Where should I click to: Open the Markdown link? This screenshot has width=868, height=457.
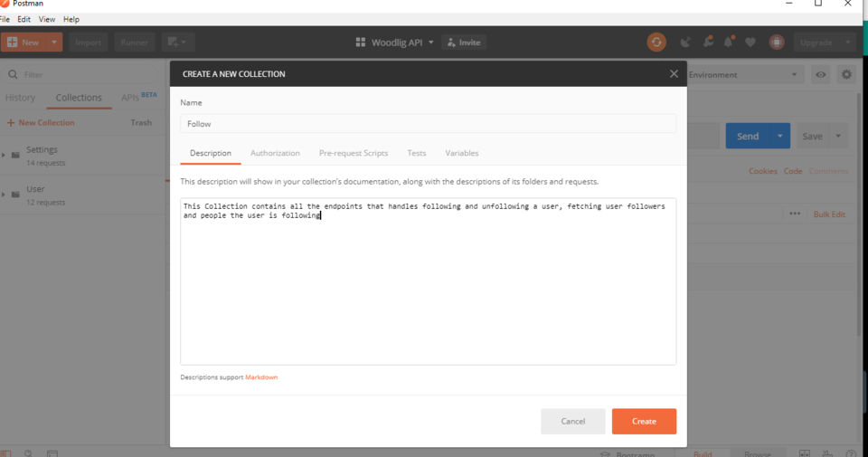pyautogui.click(x=261, y=377)
